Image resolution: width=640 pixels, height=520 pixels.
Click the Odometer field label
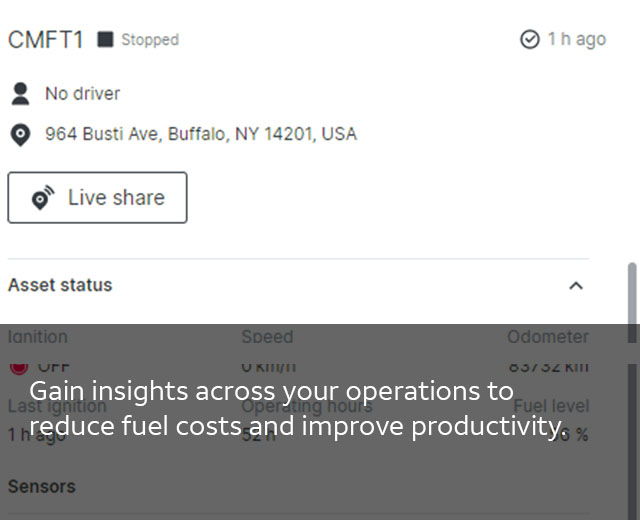tap(547, 337)
